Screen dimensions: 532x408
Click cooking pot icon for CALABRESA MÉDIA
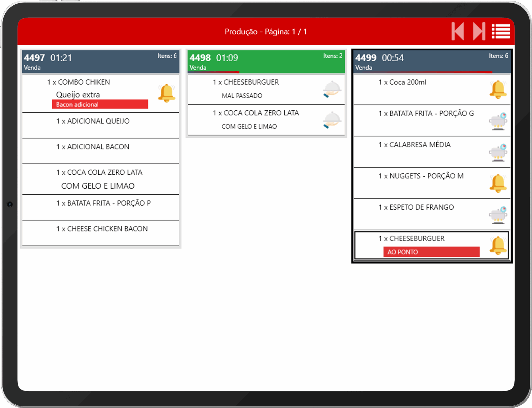[x=498, y=152]
